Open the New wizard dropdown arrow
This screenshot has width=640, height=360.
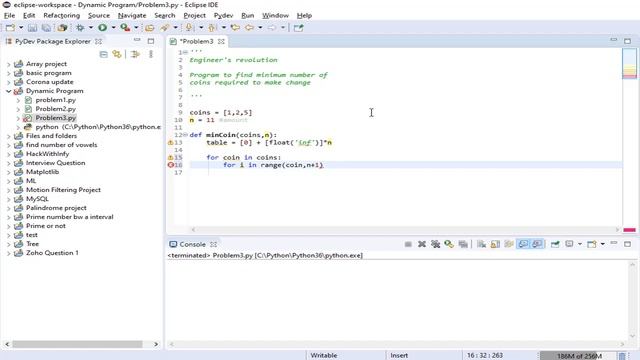21,28
